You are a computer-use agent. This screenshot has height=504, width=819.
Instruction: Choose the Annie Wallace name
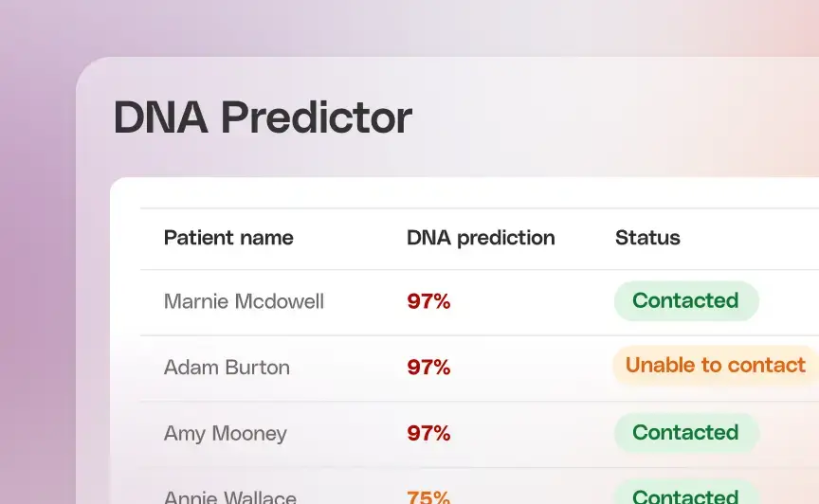230,496
